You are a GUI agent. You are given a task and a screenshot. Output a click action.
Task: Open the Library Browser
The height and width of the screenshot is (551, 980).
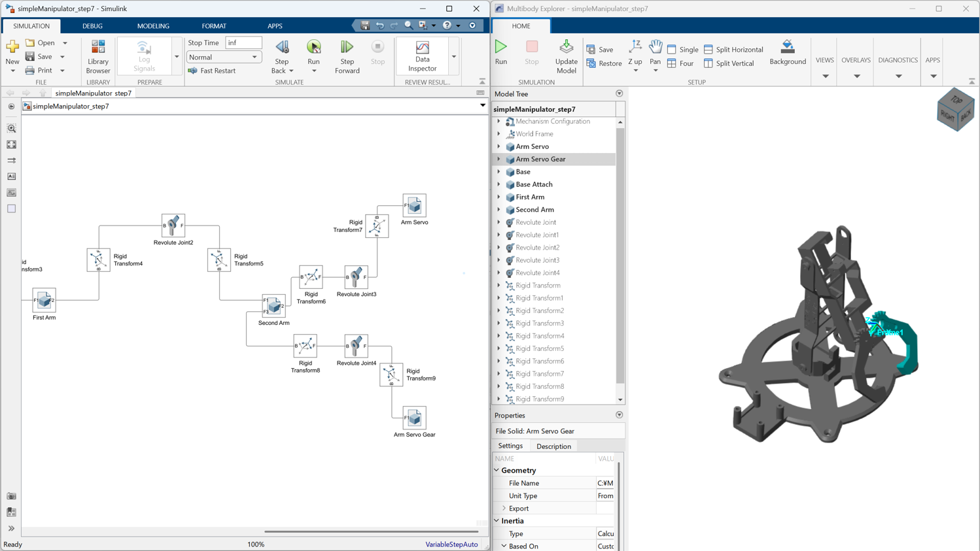[98, 56]
